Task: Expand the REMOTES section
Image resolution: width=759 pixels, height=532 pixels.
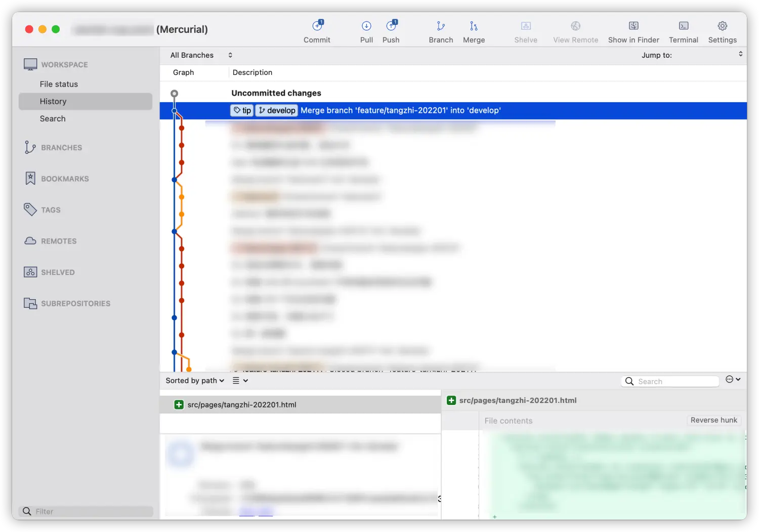Action: pos(59,241)
